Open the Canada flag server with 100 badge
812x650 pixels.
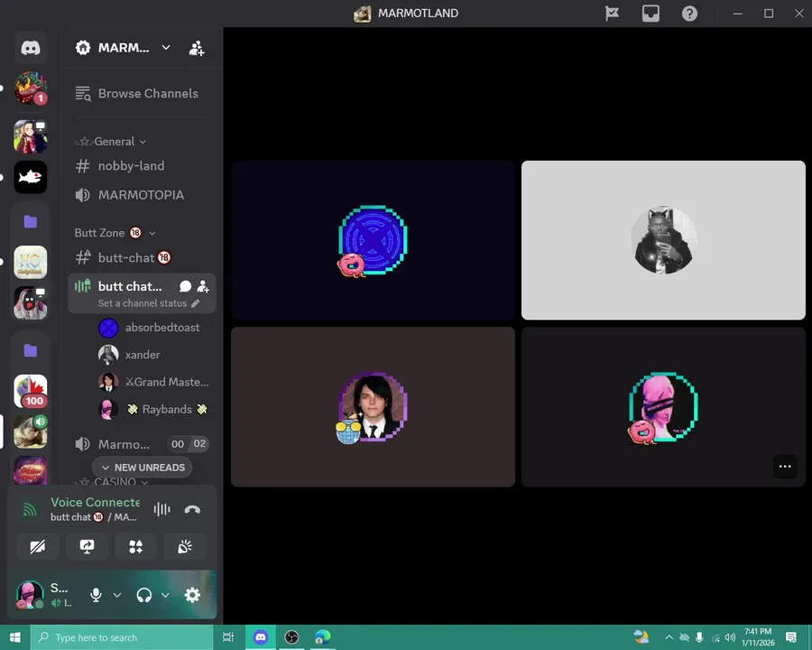(x=31, y=391)
